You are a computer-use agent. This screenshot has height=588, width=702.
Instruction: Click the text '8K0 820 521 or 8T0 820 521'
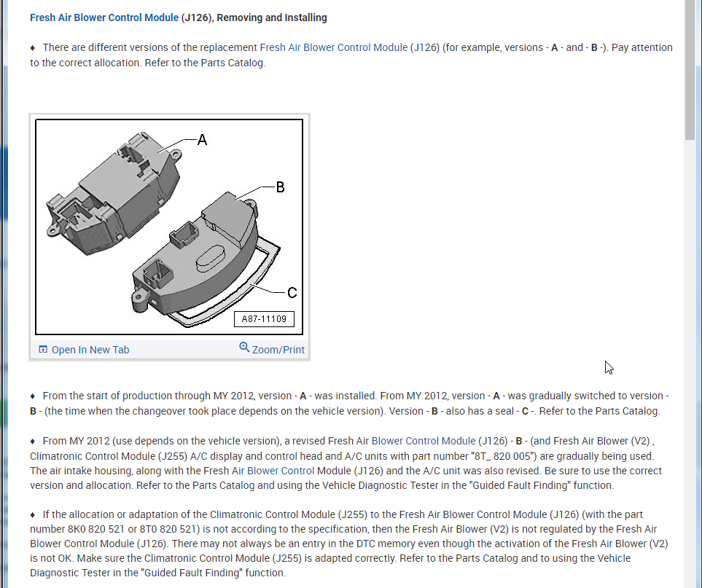coord(134,529)
